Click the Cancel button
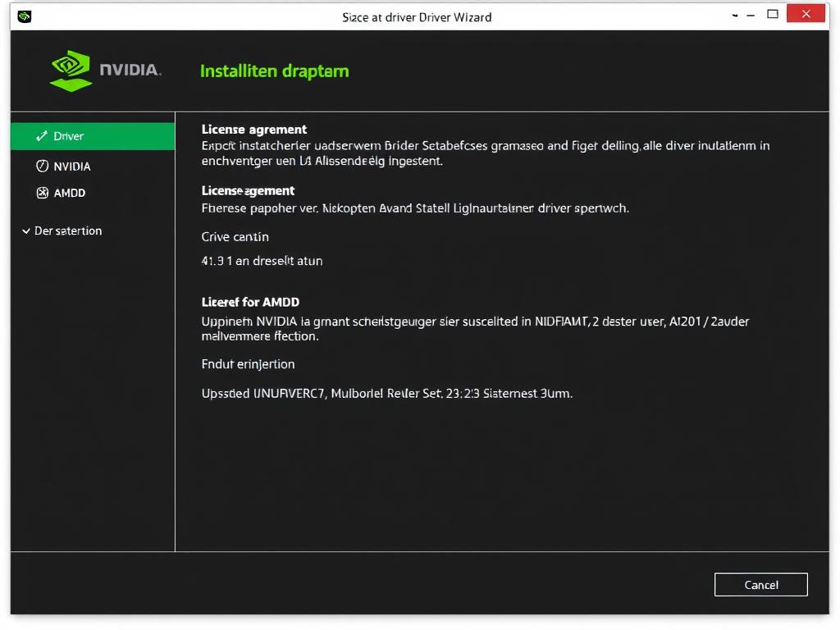The height and width of the screenshot is (630, 840). coord(760,584)
